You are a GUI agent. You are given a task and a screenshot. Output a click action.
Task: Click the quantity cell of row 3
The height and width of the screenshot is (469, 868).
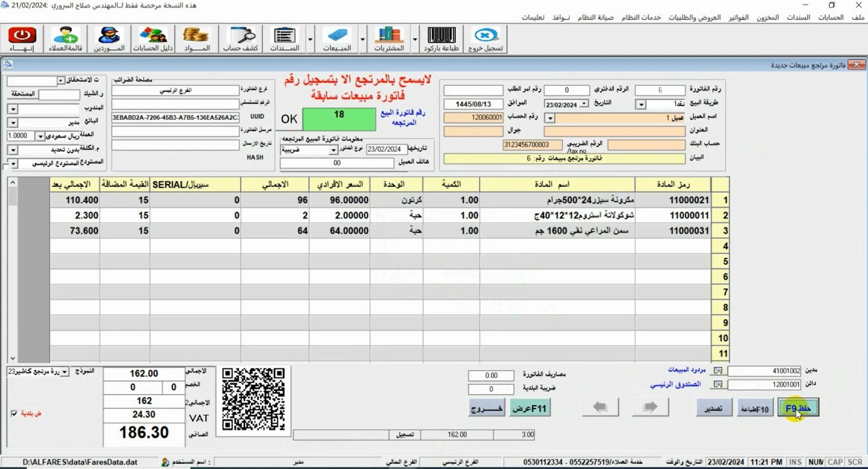coord(451,231)
